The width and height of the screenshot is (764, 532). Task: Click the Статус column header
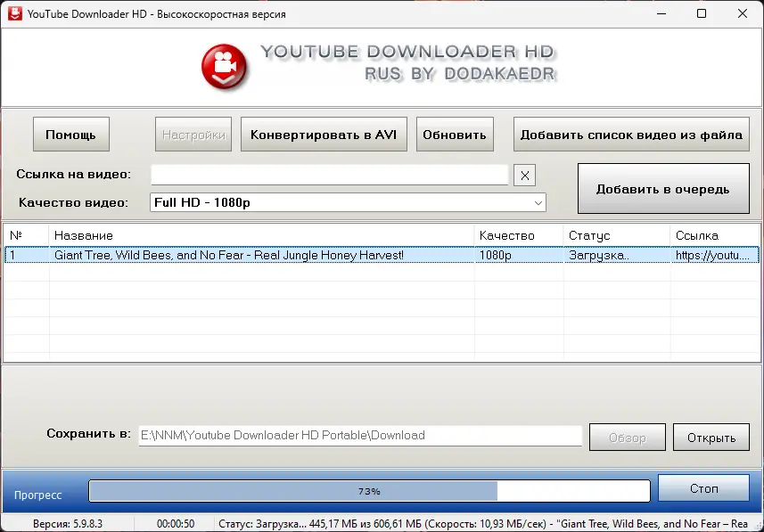(x=617, y=236)
